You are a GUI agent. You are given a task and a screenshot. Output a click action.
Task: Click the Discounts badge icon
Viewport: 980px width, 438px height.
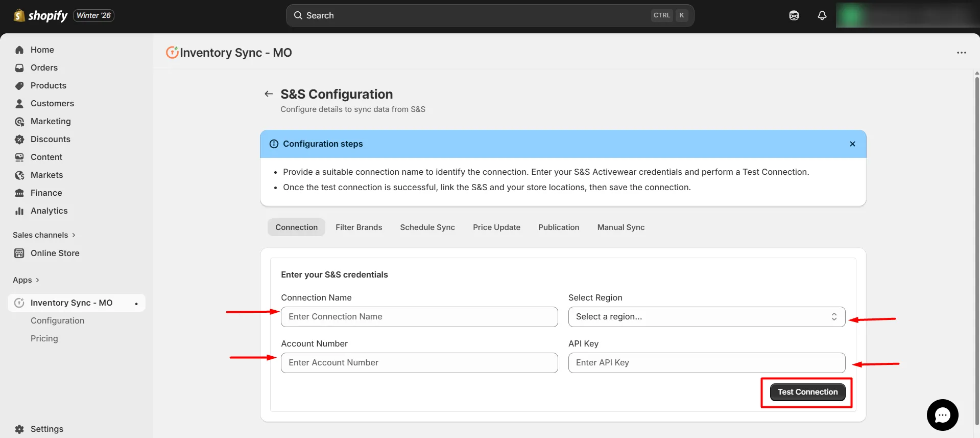click(x=19, y=139)
